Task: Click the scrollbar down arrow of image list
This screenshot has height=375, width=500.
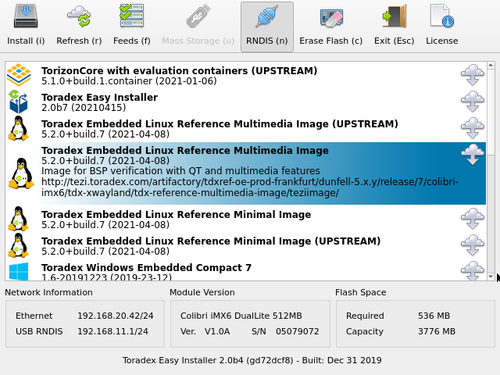Action: click(491, 276)
